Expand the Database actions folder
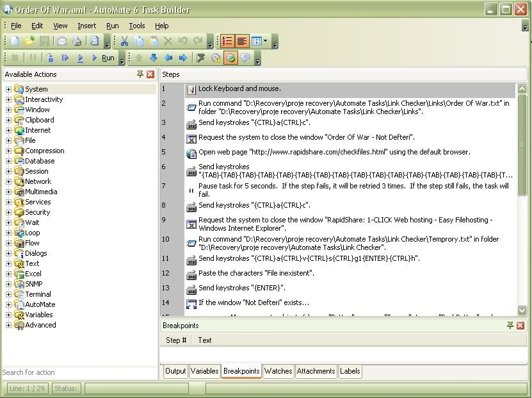This screenshot has height=398, width=532. (8, 161)
